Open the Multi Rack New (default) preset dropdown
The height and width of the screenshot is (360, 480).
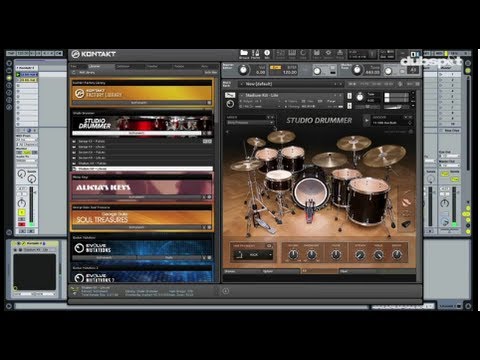point(290,84)
